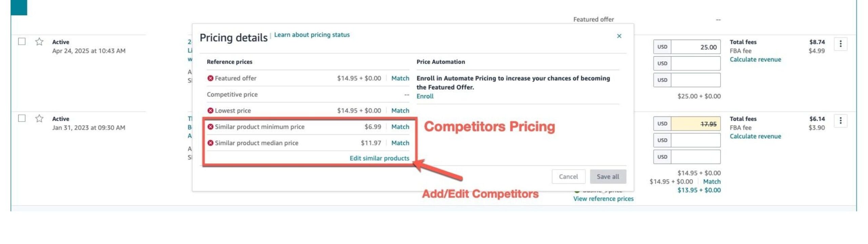Viewport: 868px width, 244px height.
Task: Close the Pricing details dialog
Action: (619, 36)
